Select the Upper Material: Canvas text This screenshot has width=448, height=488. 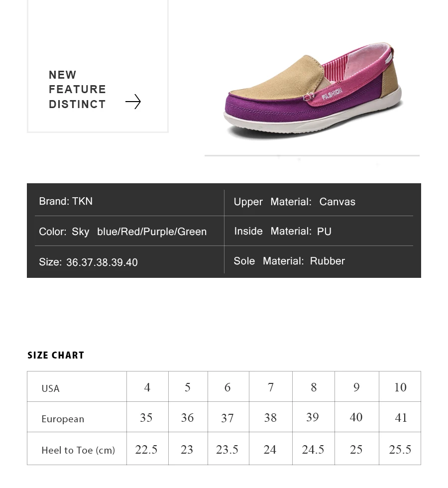(294, 202)
